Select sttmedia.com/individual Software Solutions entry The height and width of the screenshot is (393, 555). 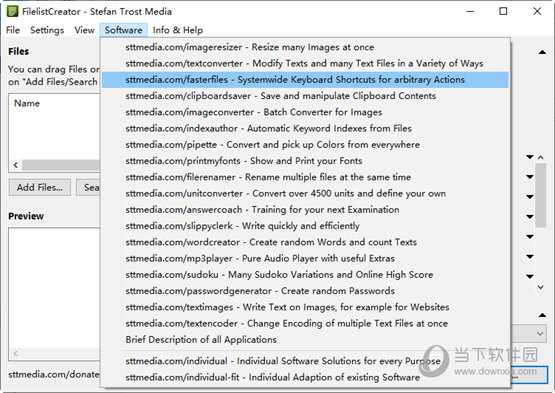[x=305, y=361]
